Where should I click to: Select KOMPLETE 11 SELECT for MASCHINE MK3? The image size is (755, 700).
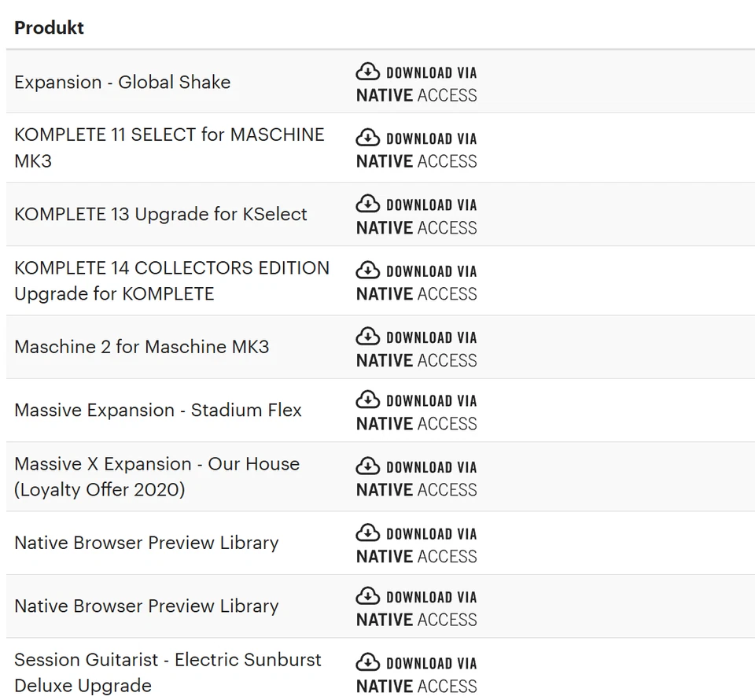(x=168, y=148)
